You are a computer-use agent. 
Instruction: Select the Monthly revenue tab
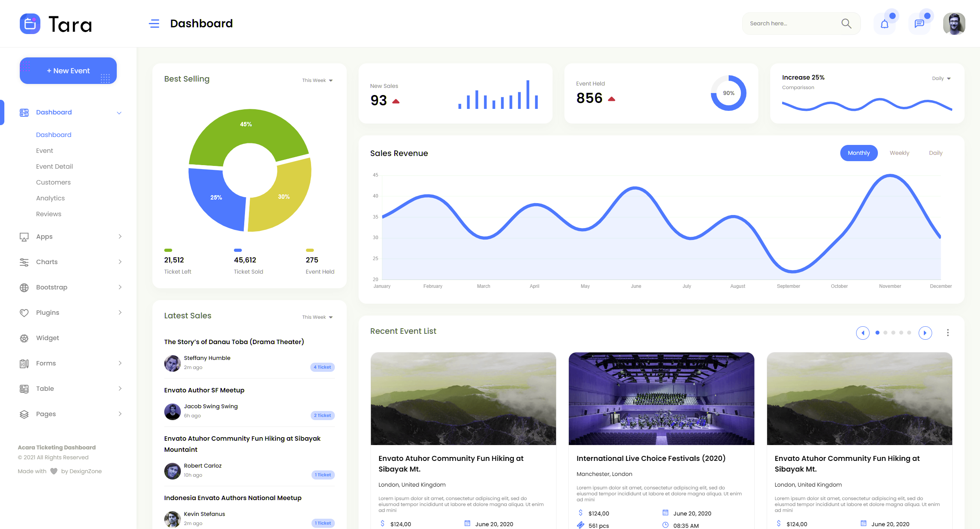click(859, 153)
